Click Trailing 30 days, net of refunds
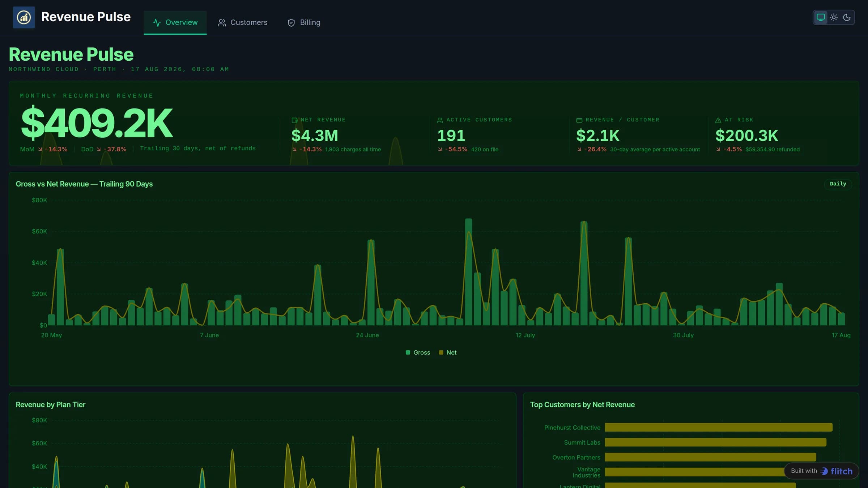 pyautogui.click(x=198, y=148)
